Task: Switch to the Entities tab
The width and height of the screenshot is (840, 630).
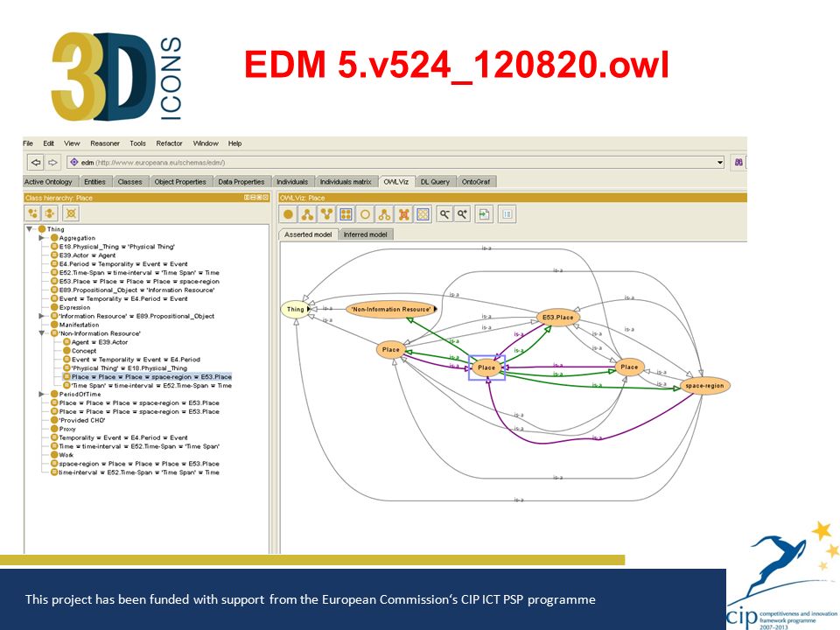Action: [x=94, y=182]
